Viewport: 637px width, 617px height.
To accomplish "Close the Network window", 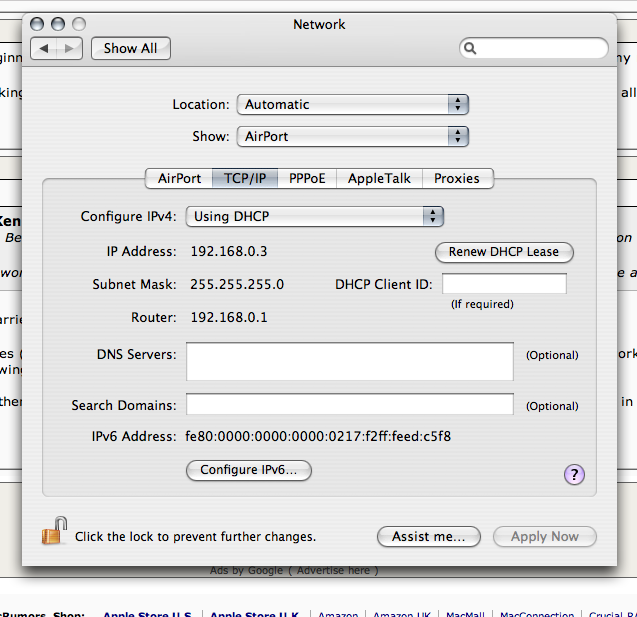I will point(37,24).
